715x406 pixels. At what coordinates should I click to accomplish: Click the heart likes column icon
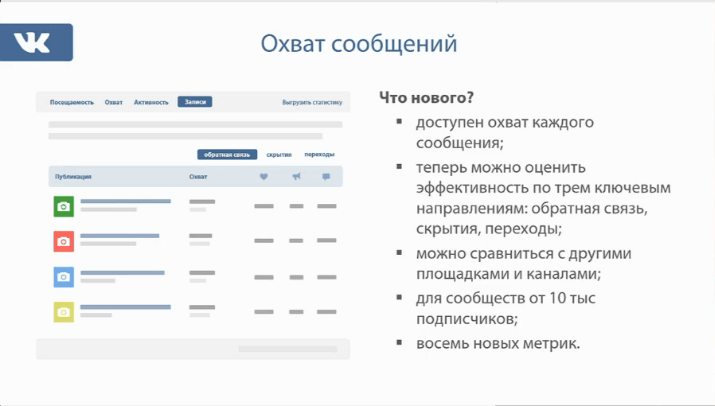pos(264,177)
